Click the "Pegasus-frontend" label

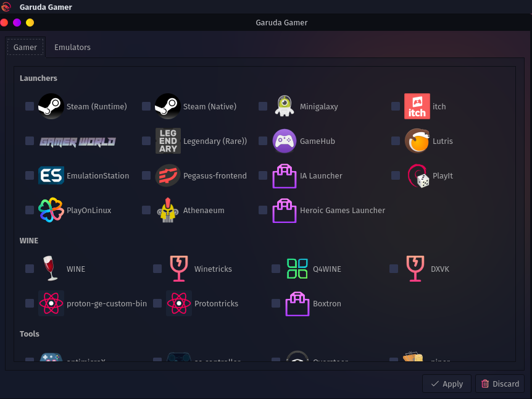[215, 175]
